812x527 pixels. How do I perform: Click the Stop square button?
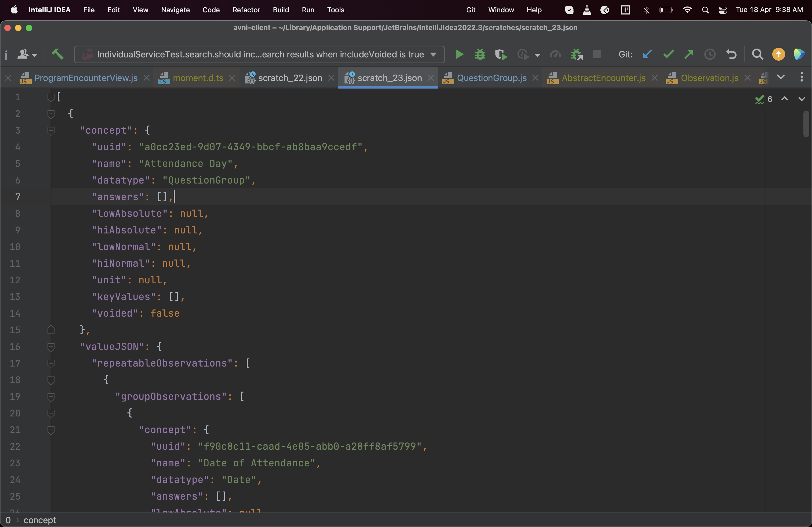(597, 54)
